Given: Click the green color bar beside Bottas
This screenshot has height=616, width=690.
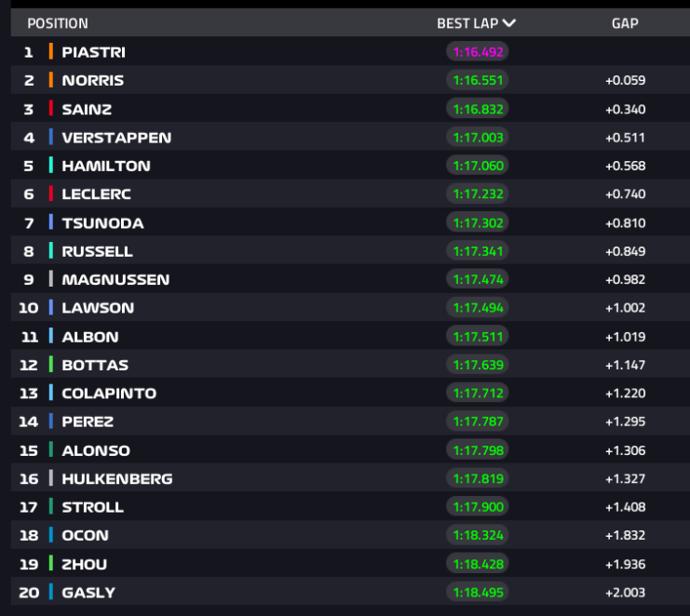Looking at the screenshot, I should 51,365.
